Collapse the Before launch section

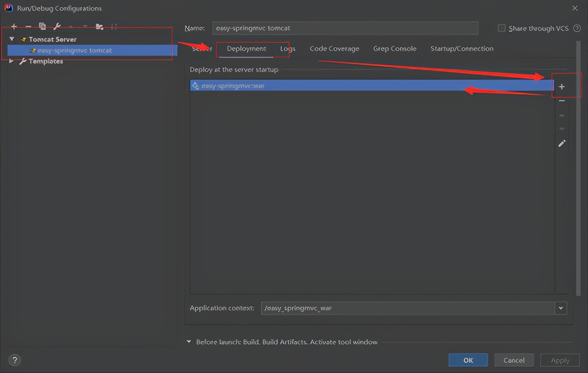pos(189,342)
